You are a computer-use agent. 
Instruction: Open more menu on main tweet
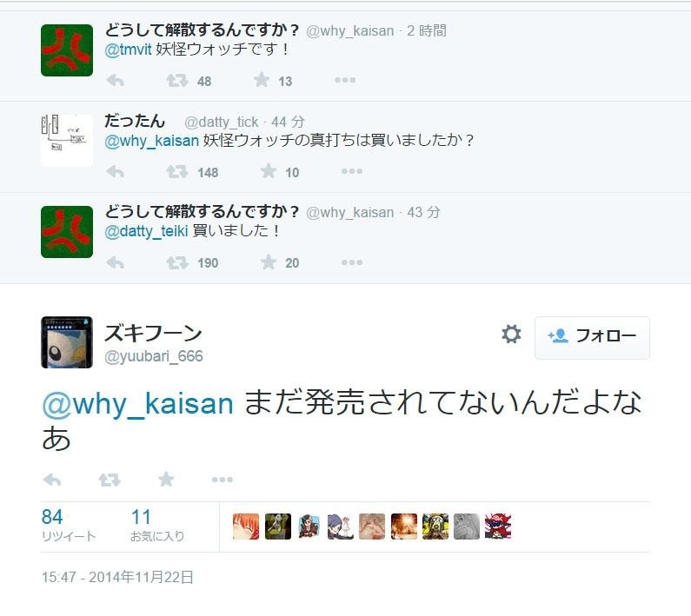point(223,480)
